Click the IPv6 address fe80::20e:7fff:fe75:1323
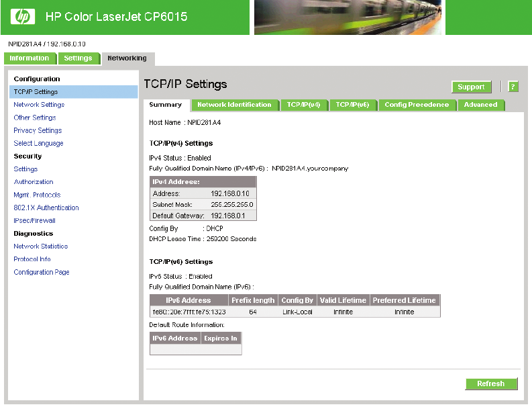532x409 pixels. point(189,312)
